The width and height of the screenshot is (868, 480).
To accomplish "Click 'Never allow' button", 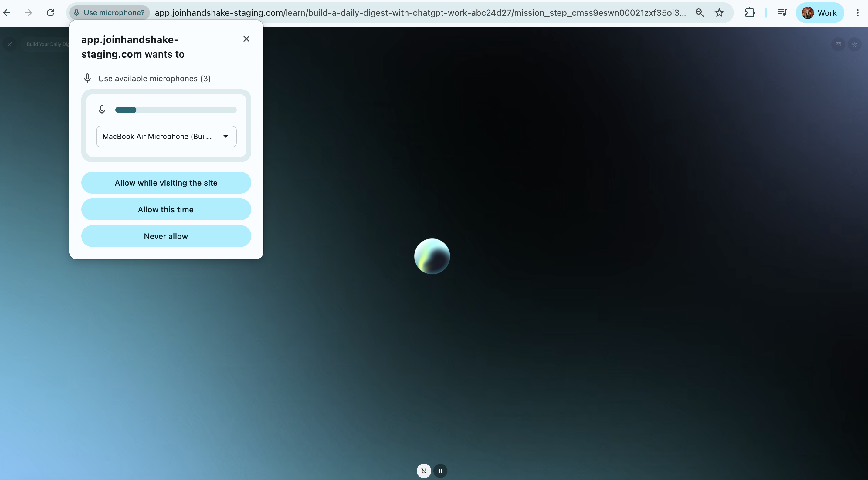I will click(x=166, y=236).
